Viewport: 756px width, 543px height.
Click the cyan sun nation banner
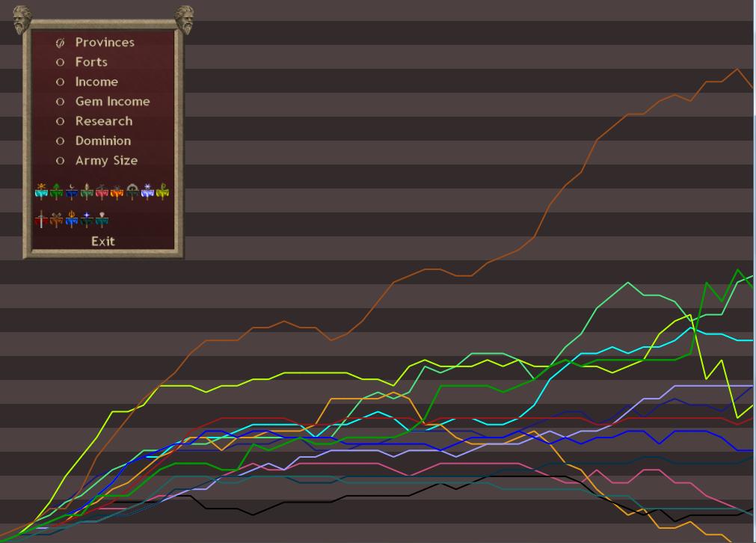[x=41, y=192]
